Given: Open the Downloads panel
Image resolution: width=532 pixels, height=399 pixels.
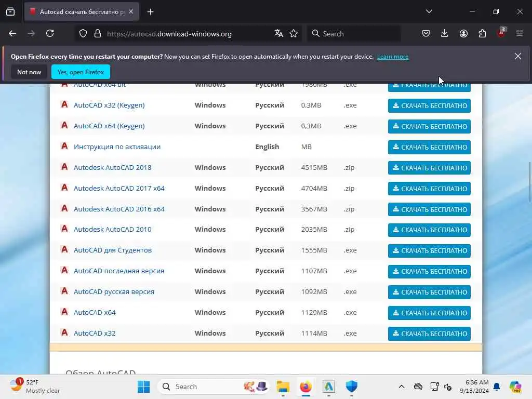Looking at the screenshot, I should pyautogui.click(x=445, y=34).
